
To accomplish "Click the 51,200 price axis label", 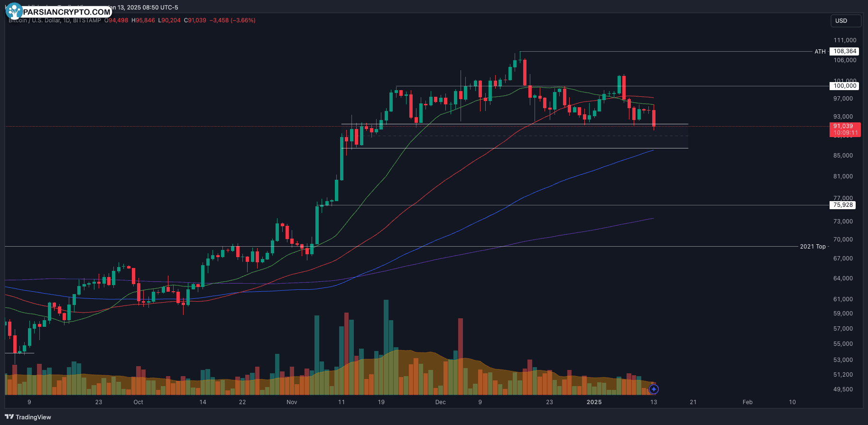I will tap(843, 375).
